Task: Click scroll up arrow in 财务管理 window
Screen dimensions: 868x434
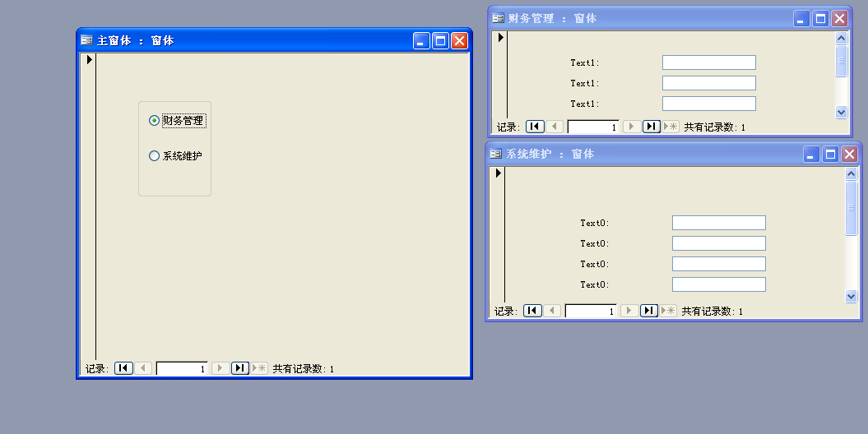Action: [841, 38]
